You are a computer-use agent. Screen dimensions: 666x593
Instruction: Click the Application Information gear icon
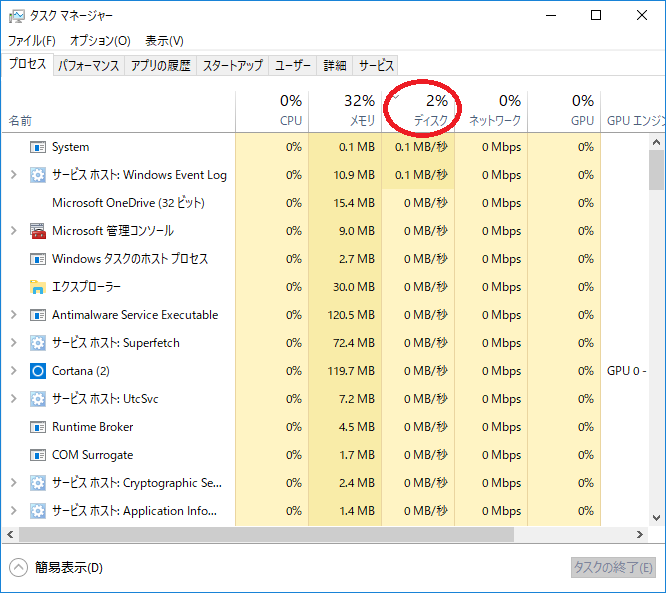coord(38,511)
